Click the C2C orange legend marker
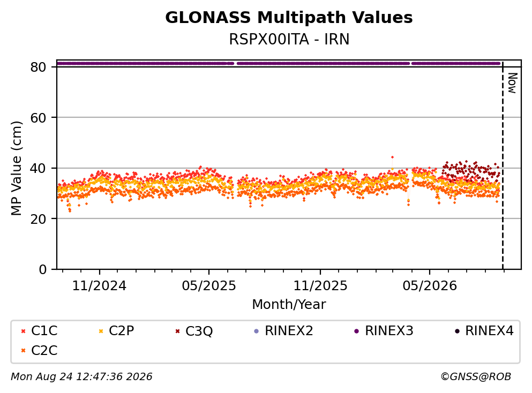The image size is (532, 393). tap(23, 351)
